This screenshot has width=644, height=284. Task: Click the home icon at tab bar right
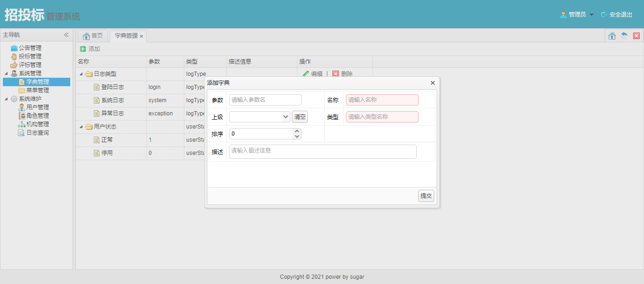pyautogui.click(x=612, y=36)
